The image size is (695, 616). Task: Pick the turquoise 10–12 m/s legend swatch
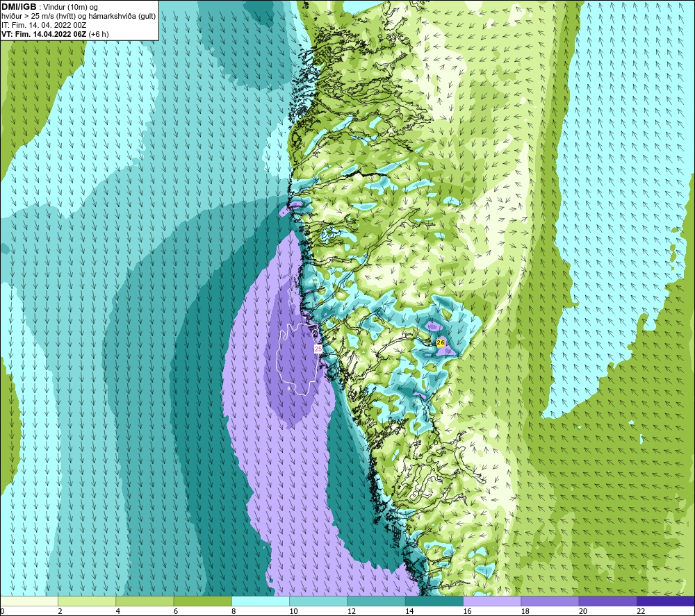coord(318,601)
